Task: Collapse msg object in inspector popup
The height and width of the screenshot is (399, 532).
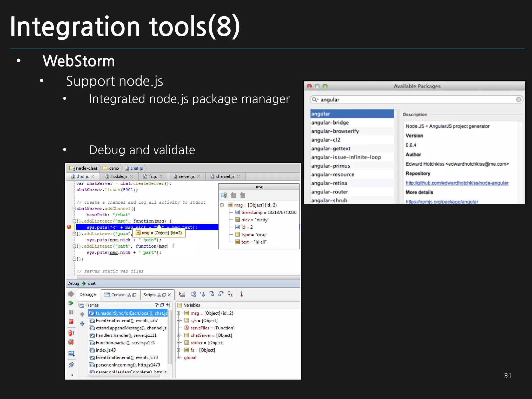Action: coord(222,205)
